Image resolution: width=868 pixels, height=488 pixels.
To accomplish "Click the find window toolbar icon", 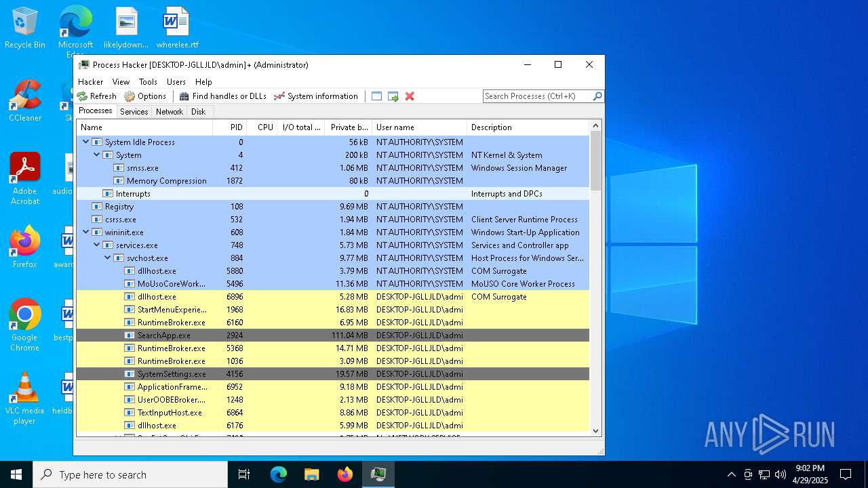I will tap(377, 96).
